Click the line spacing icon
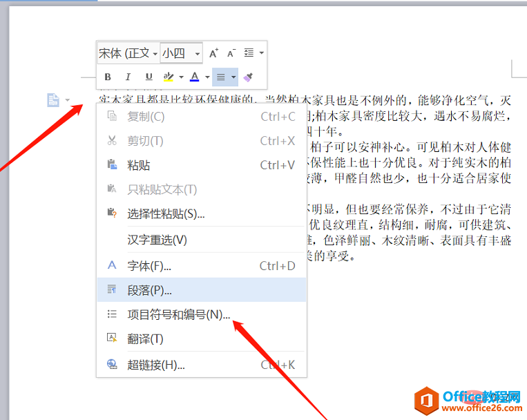This screenshot has width=527, height=420. tap(249, 52)
